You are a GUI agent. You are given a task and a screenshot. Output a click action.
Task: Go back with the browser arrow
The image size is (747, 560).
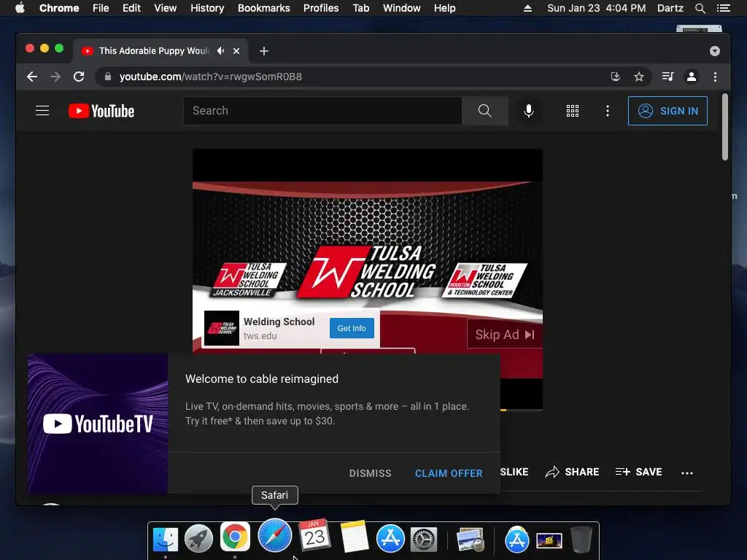coord(32,77)
